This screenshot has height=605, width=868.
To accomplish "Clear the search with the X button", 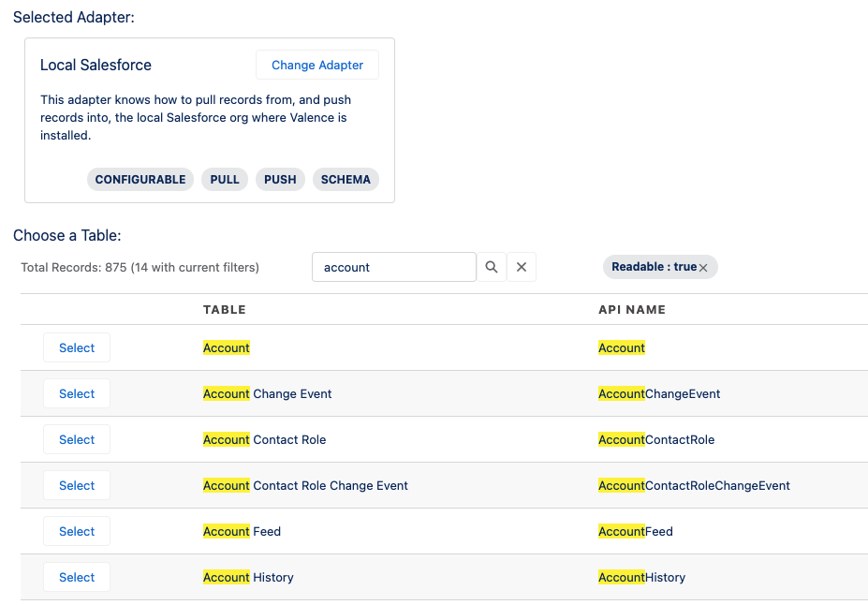I will tap(522, 267).
